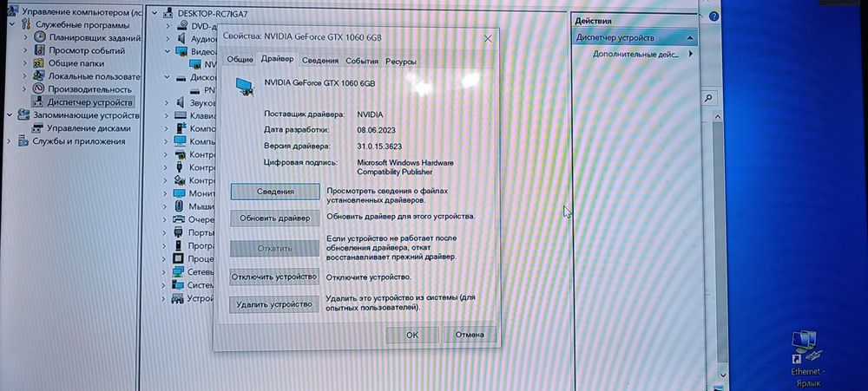Expand the Планировщик заданий node
Screen dimensions: 868x391
click(25, 37)
